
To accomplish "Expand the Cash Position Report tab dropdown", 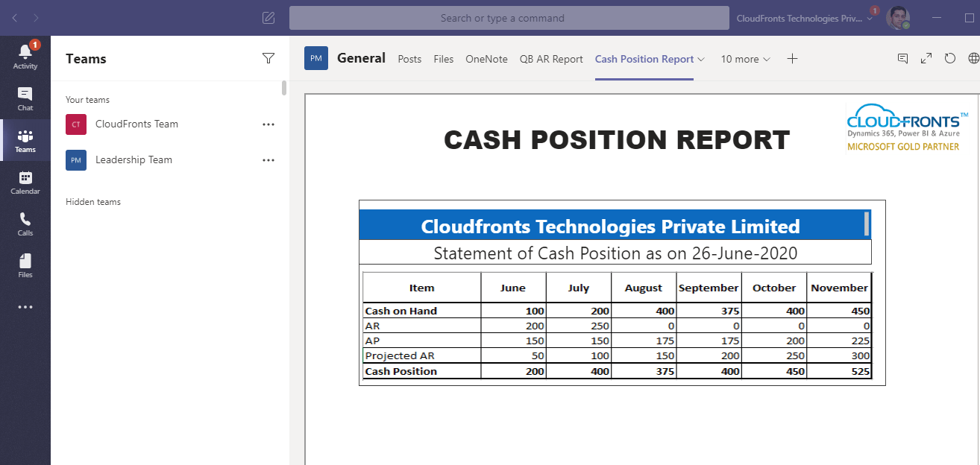I will coord(702,58).
